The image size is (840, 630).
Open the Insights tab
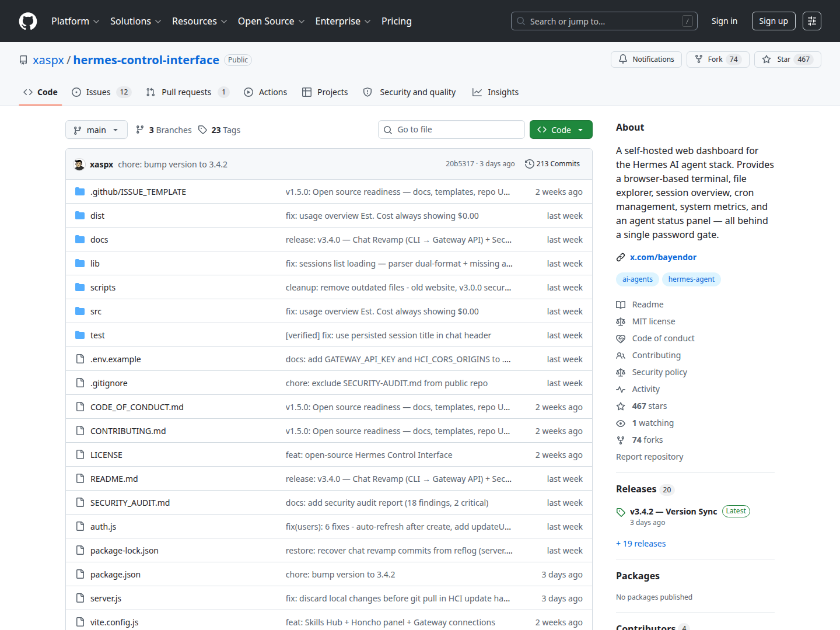(495, 92)
